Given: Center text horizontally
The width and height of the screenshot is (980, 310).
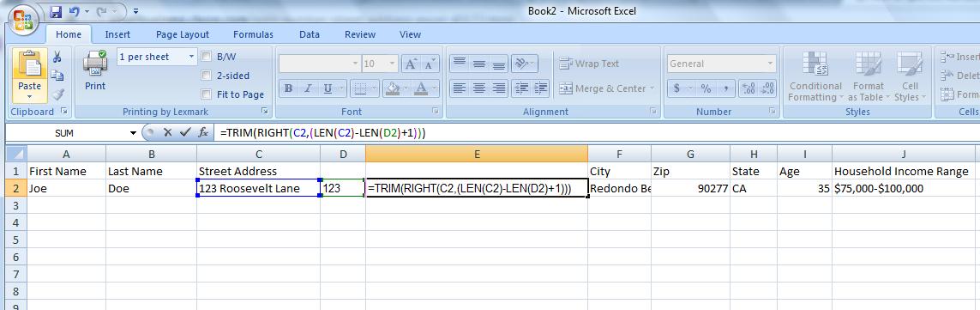Looking at the screenshot, I should click(x=479, y=89).
